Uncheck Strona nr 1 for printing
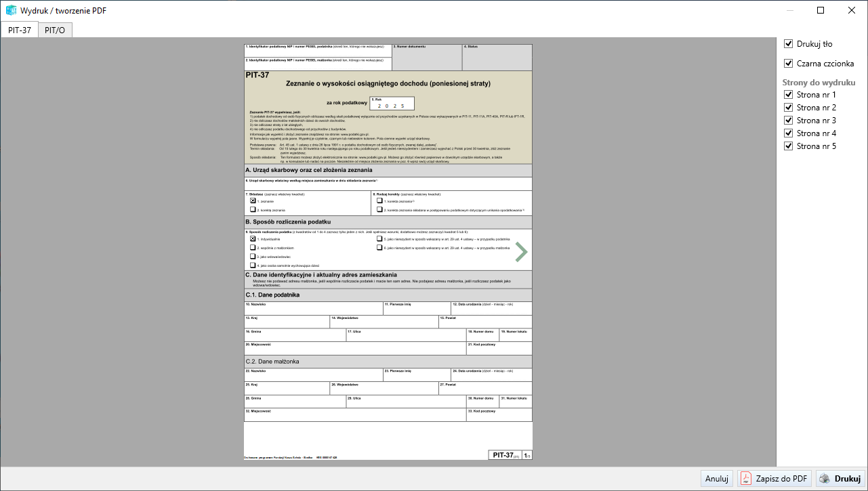The width and height of the screenshot is (868, 491). point(788,95)
